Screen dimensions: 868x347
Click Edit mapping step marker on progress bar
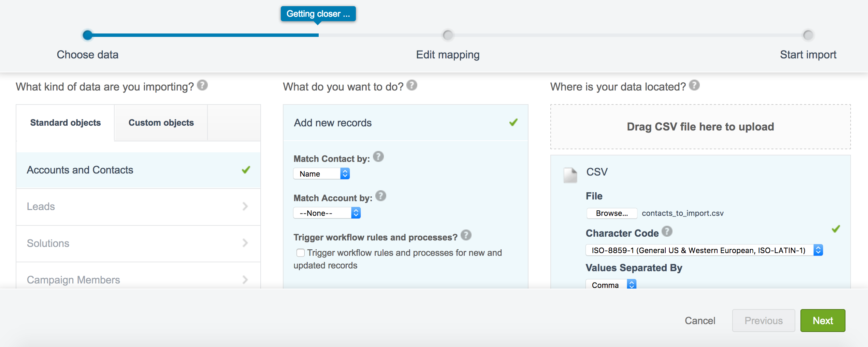(x=448, y=35)
